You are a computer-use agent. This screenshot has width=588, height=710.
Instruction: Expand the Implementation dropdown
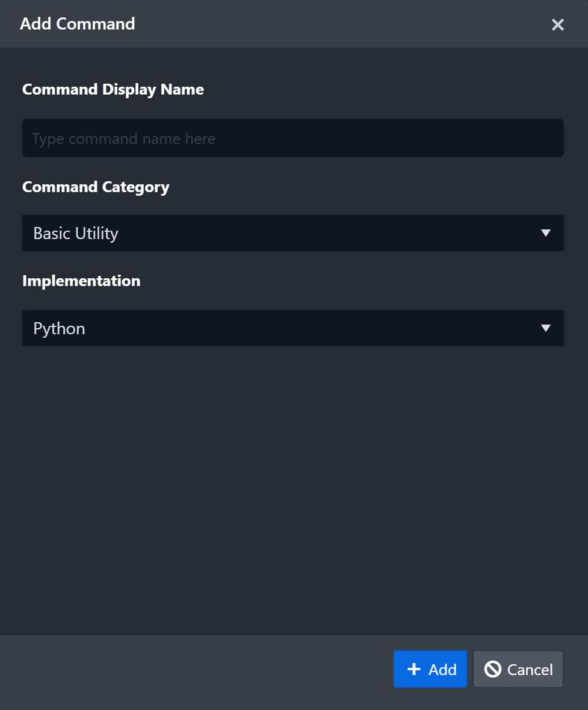(292, 328)
